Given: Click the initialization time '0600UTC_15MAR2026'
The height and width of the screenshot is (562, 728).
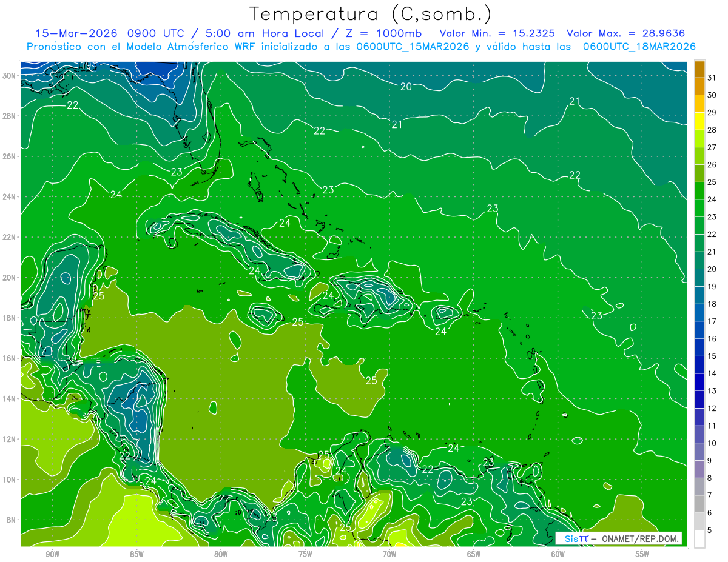Looking at the screenshot, I should 413,46.
